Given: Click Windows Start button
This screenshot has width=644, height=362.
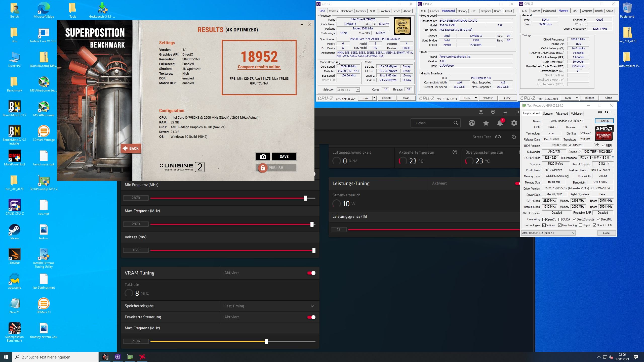Looking at the screenshot, I should 6,357.
